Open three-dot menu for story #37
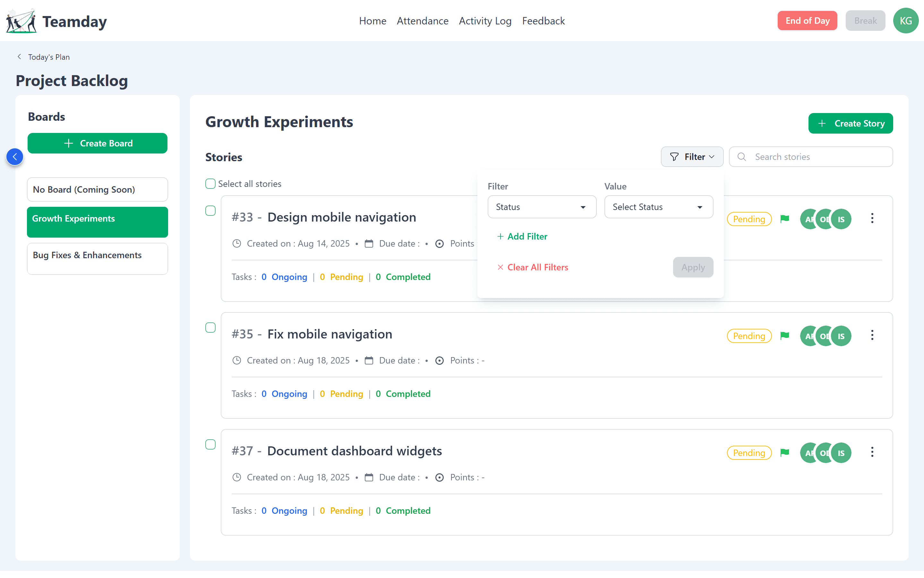 tap(872, 452)
